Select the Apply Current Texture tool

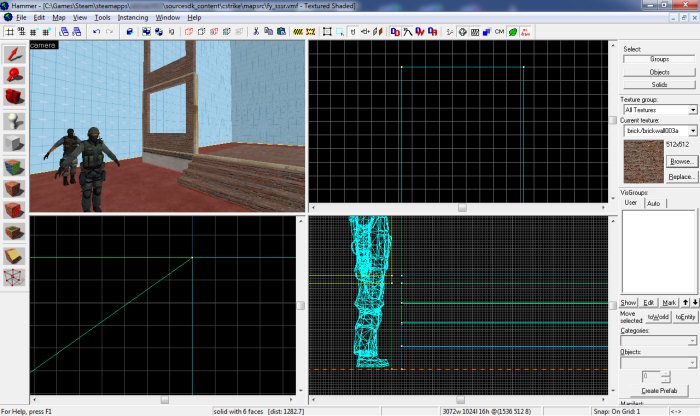[14, 189]
